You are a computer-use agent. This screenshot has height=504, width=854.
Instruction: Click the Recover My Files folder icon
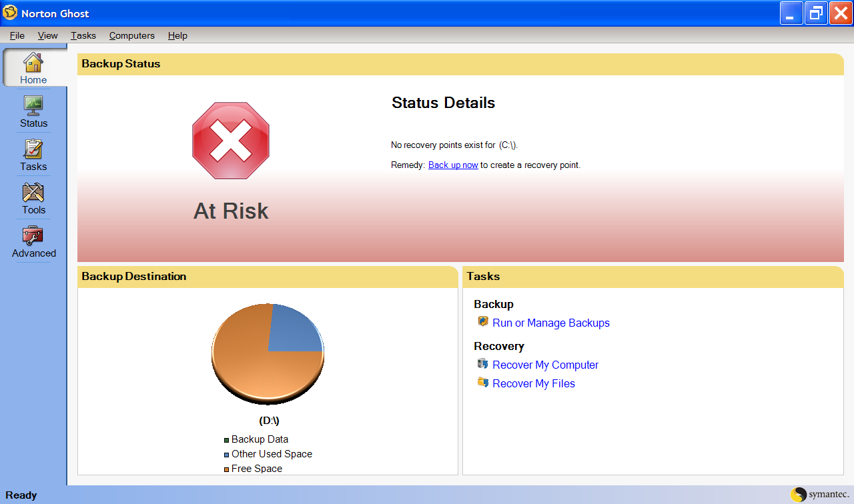pos(483,382)
